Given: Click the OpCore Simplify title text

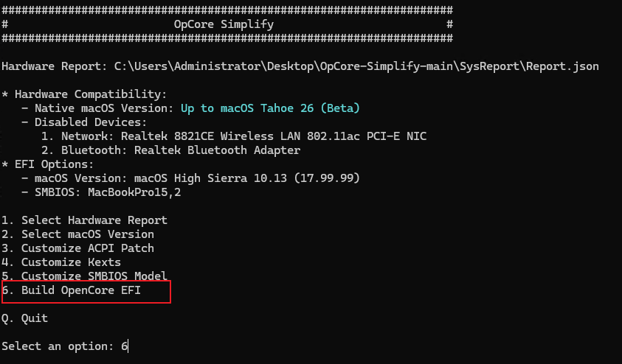Looking at the screenshot, I should 224,24.
